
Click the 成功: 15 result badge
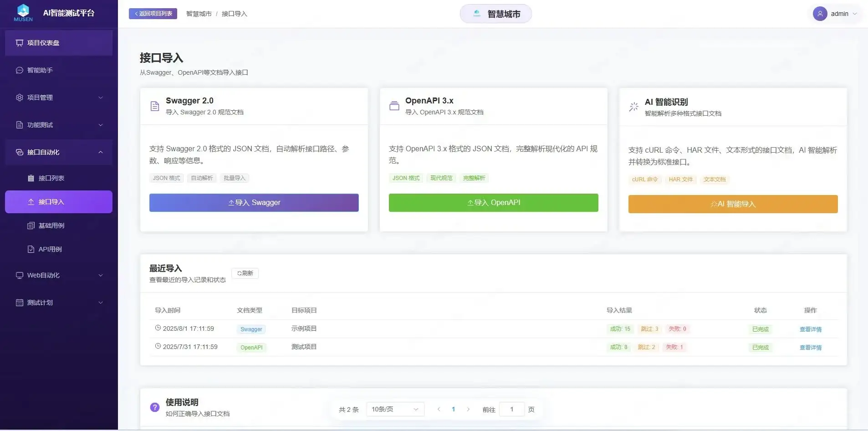pos(620,328)
